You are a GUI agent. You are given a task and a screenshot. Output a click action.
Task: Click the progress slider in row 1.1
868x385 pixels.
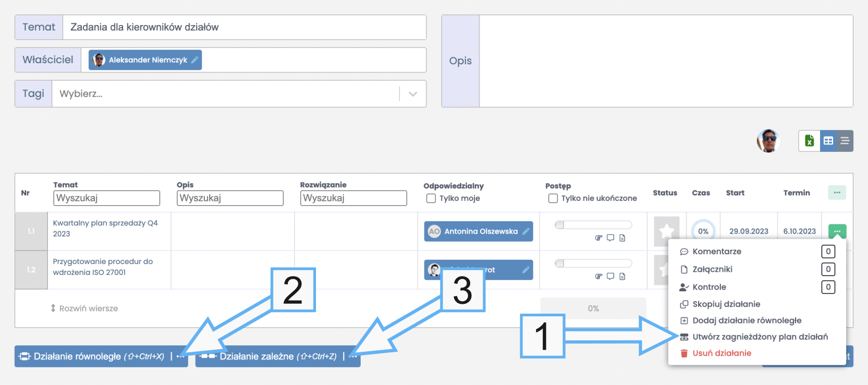593,225
